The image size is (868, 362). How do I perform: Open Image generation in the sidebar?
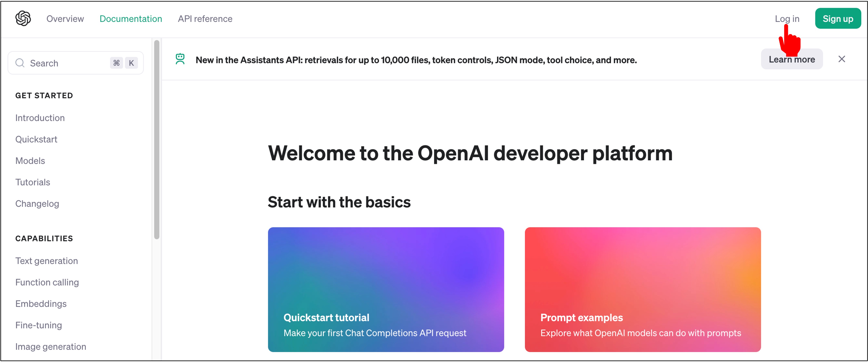pos(50,346)
